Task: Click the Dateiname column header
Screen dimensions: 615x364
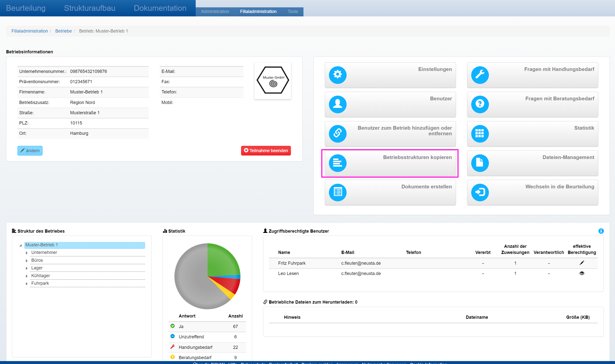Action: coord(477,317)
